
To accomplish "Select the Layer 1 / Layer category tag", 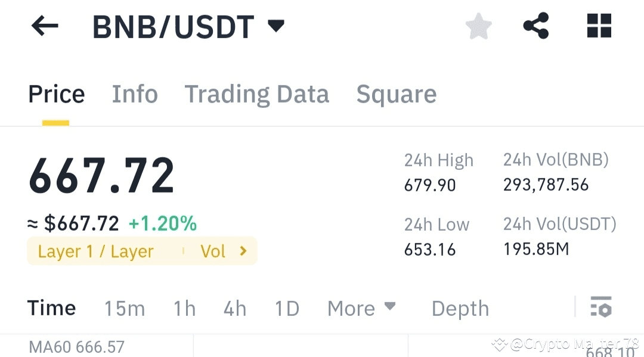I will [95, 251].
